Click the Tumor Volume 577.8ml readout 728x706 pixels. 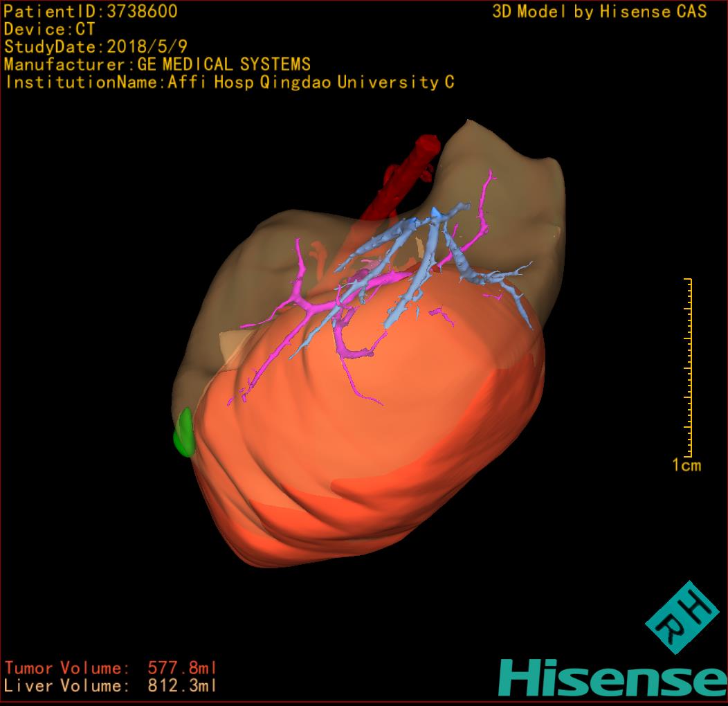click(111, 669)
